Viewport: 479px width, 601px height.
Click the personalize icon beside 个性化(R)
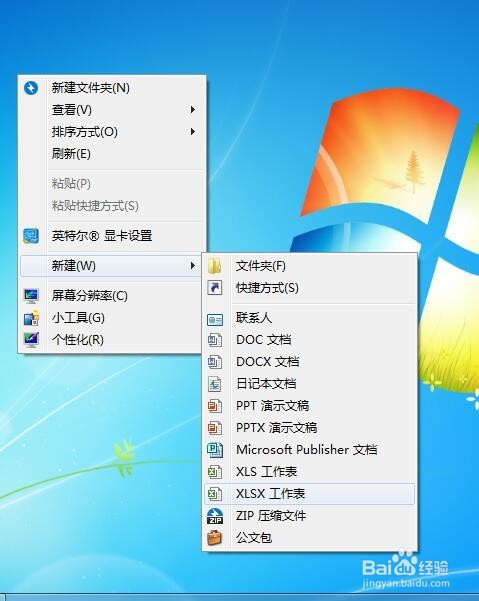(31, 340)
